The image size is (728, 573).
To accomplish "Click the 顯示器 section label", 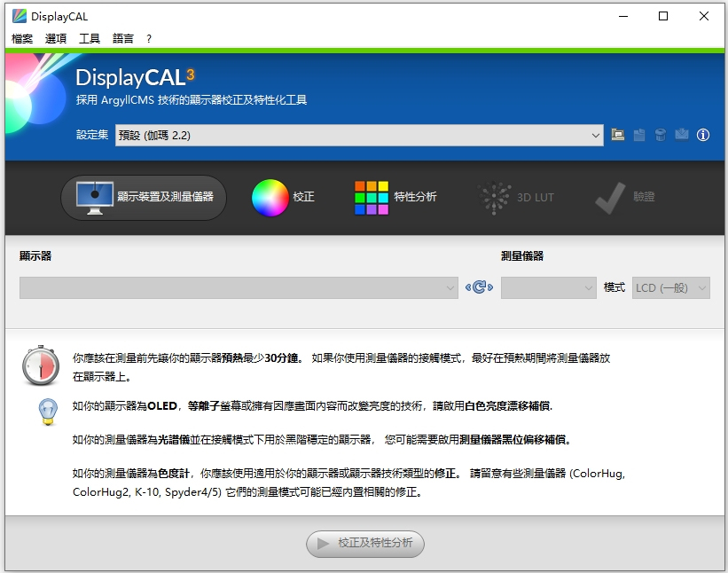I will tap(35, 255).
